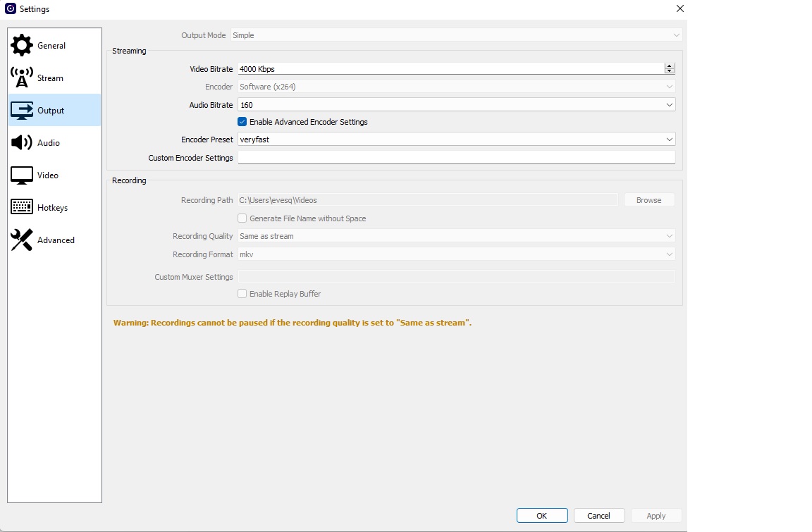Viewport: 812px width, 532px height.
Task: Disable Enable Advanced Encoder Settings checkbox
Action: pyautogui.click(x=242, y=122)
